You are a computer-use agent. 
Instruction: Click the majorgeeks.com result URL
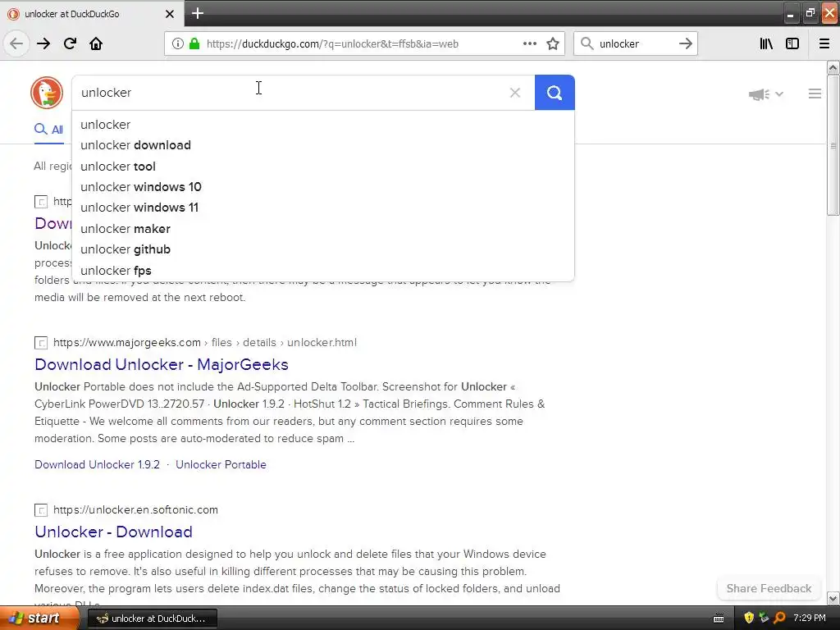pos(204,342)
